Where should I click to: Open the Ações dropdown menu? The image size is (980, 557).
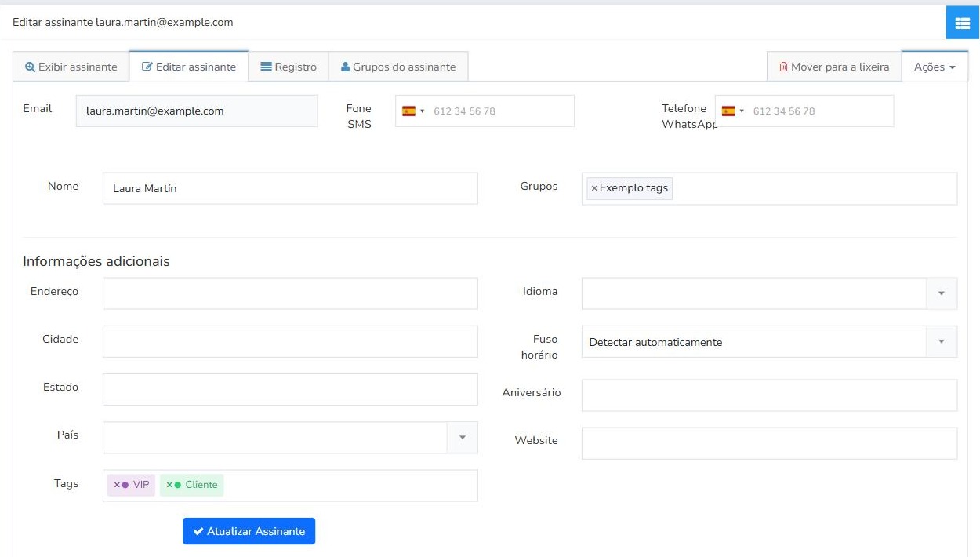pos(935,67)
